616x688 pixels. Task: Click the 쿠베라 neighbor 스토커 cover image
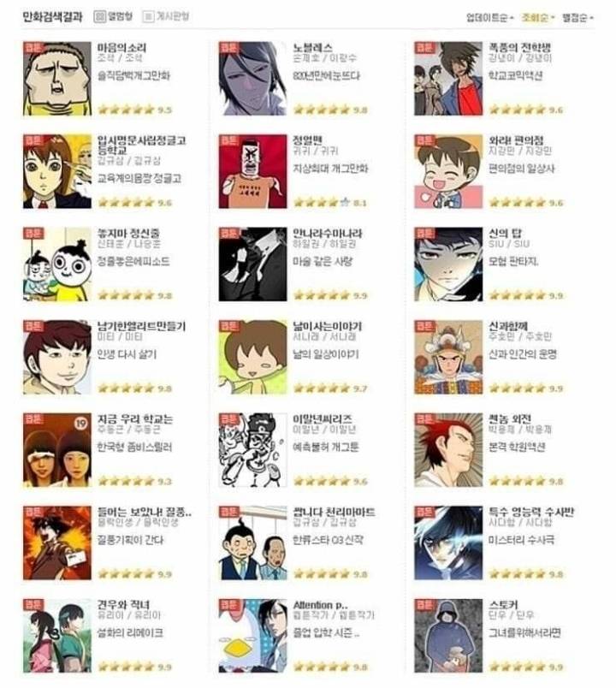(448, 636)
